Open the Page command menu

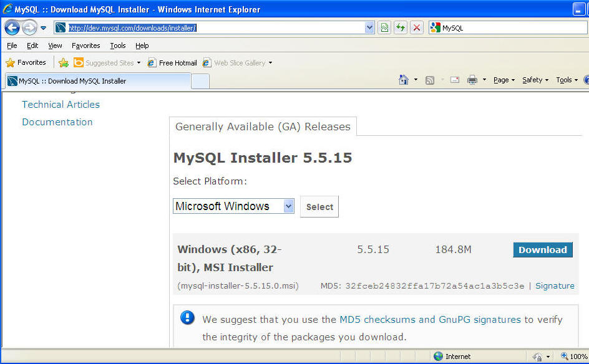tap(504, 80)
